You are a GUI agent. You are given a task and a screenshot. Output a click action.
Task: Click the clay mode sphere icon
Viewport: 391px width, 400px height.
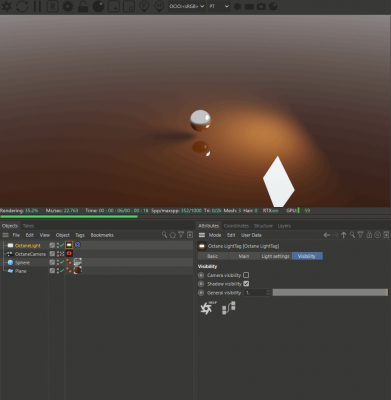click(98, 6)
